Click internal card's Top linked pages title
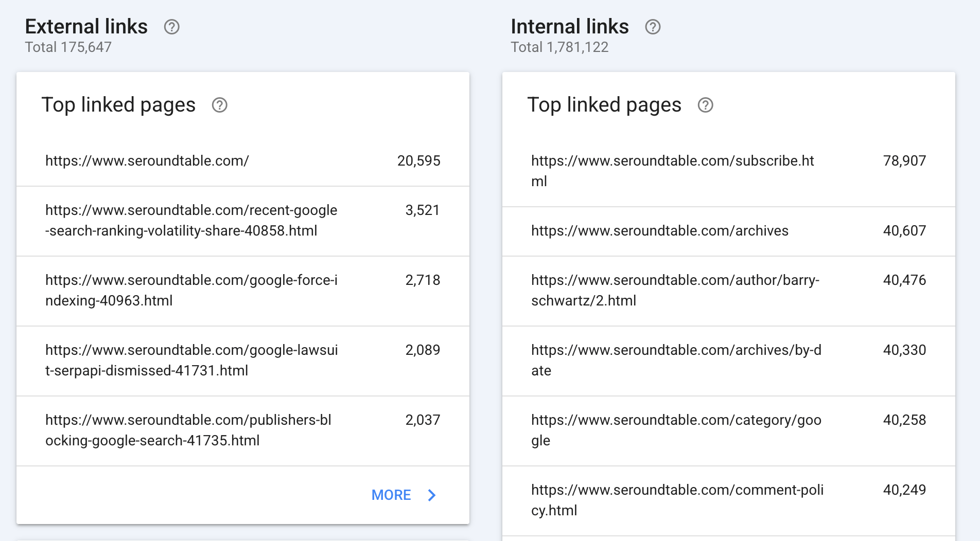The image size is (980, 541). click(604, 105)
